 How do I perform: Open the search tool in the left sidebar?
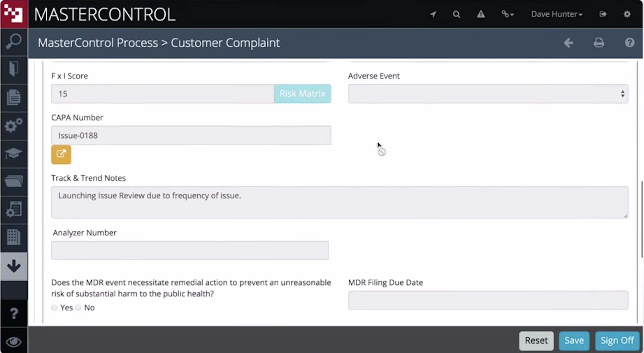click(13, 41)
